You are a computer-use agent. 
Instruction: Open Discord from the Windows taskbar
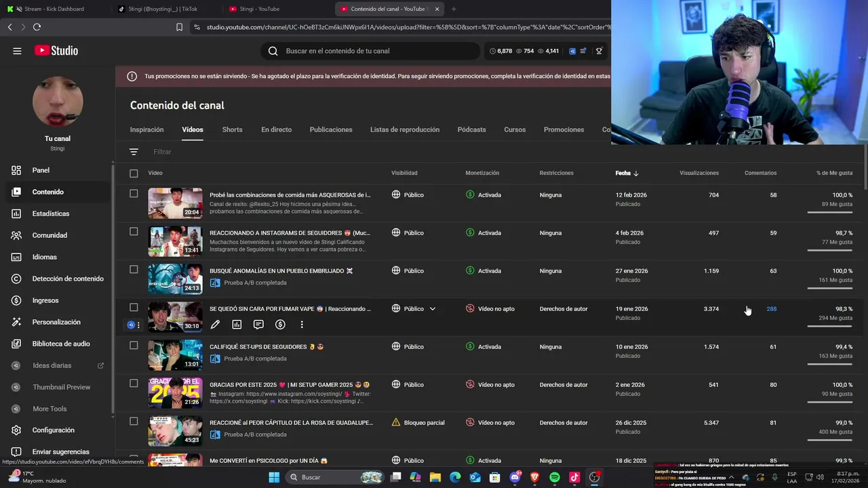515,477
